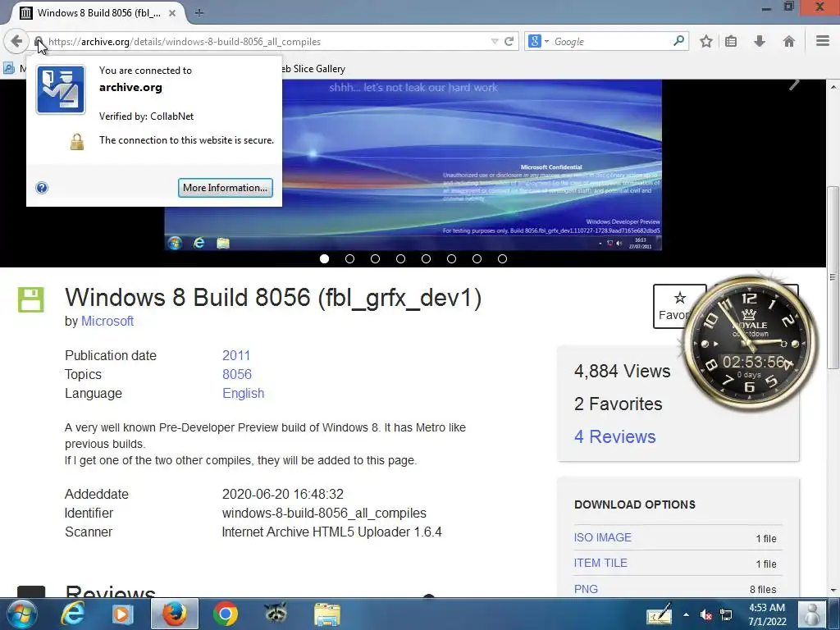This screenshot has width=840, height=630.
Task: Open the downloads arrow icon
Action: [759, 41]
